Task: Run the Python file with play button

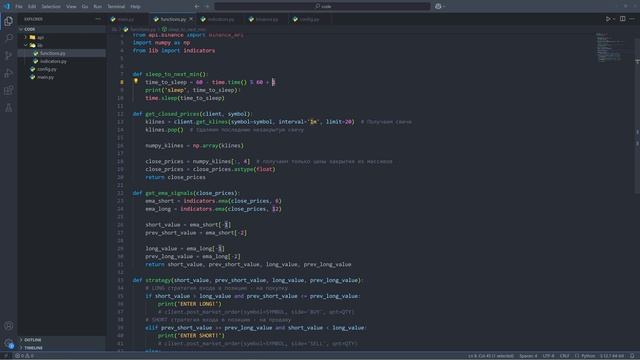Action: click(608, 19)
